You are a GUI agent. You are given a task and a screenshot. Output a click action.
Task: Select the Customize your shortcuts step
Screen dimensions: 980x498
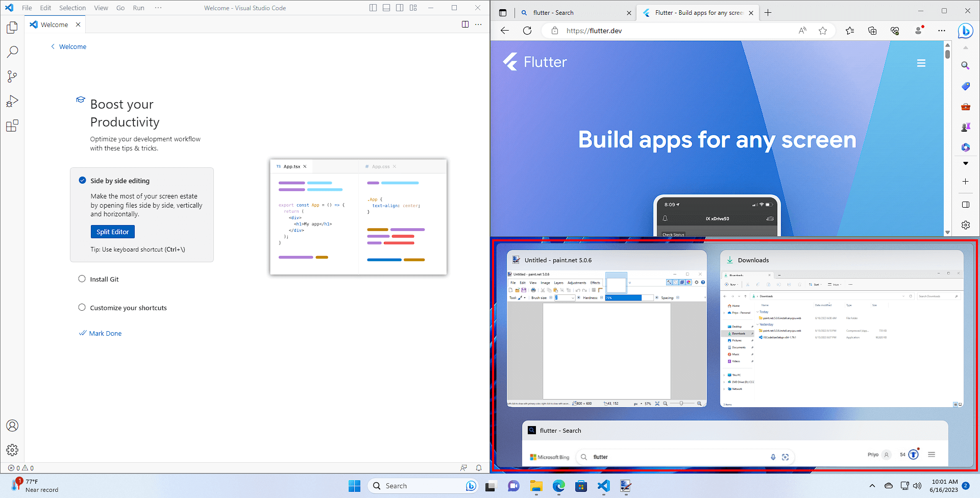tap(122, 308)
